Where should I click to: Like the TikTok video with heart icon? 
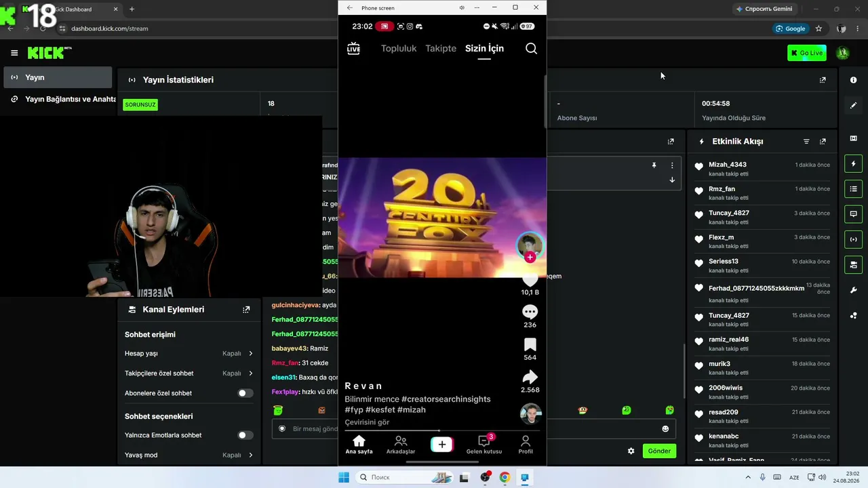click(x=530, y=280)
